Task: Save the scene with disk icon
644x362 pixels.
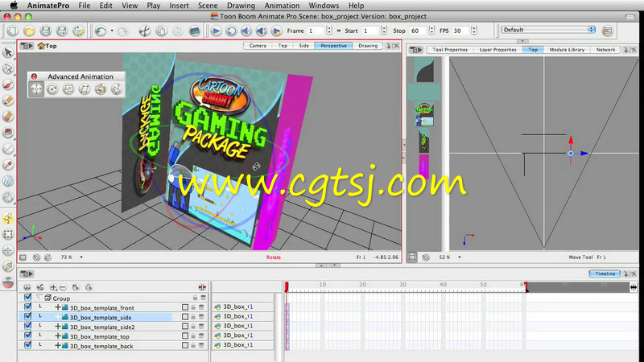Action: (46, 31)
